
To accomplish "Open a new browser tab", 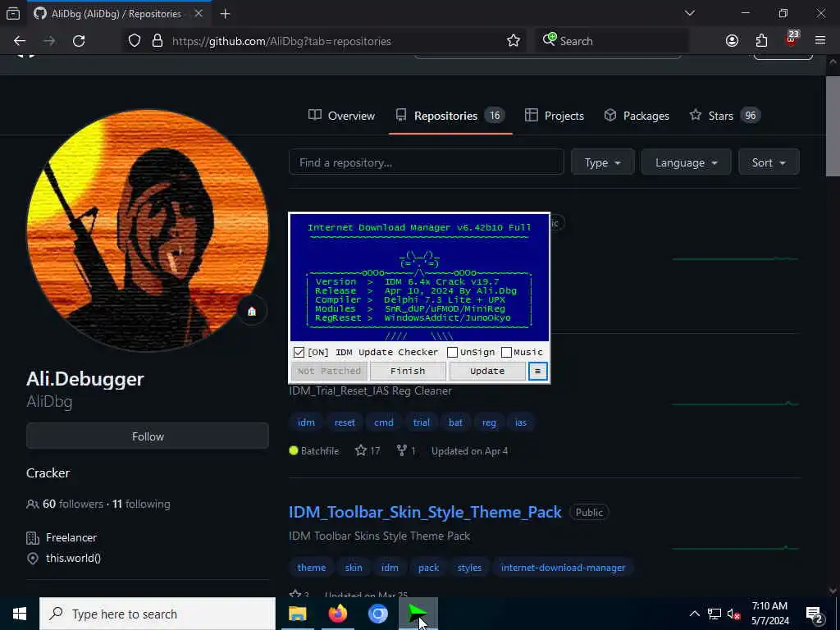I will click(225, 14).
